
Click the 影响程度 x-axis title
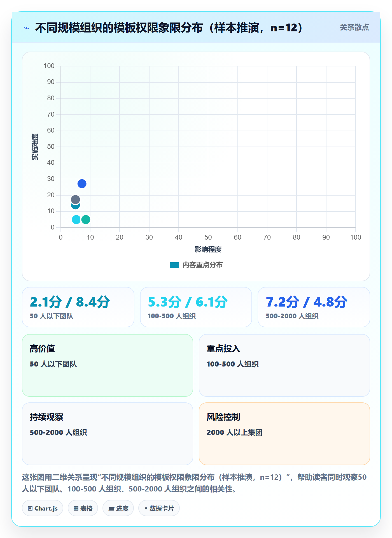[x=208, y=249]
